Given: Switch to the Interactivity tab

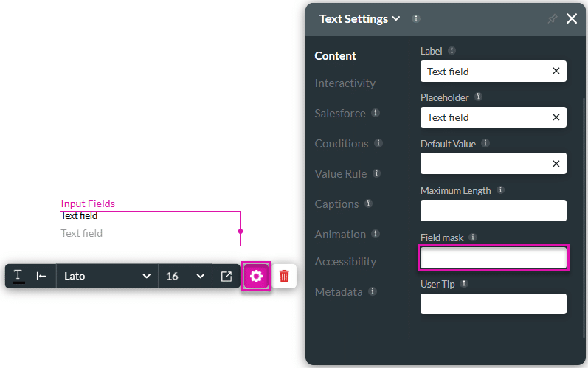Looking at the screenshot, I should [x=345, y=83].
